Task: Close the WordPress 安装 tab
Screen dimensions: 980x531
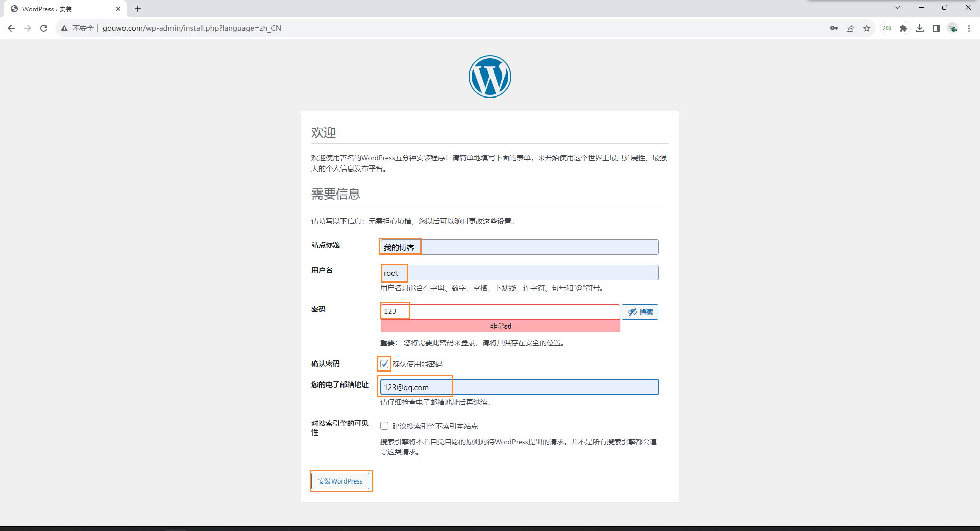Action: 118,9
